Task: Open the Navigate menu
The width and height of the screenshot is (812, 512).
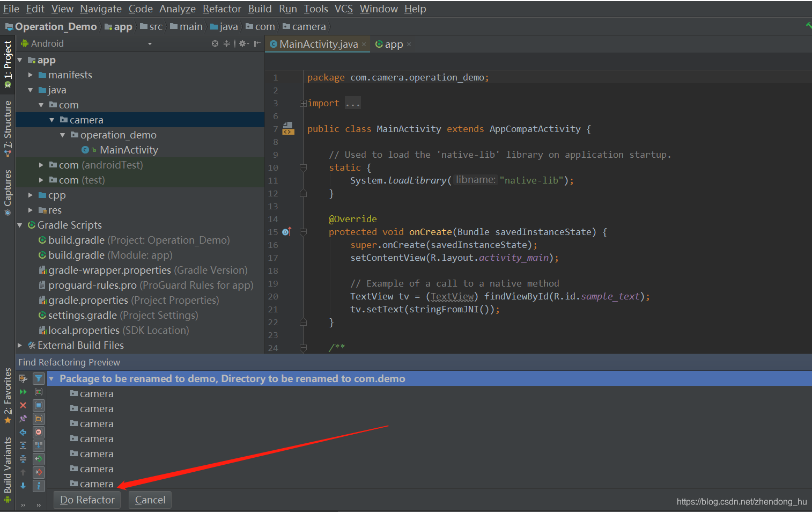Action: tap(101, 9)
